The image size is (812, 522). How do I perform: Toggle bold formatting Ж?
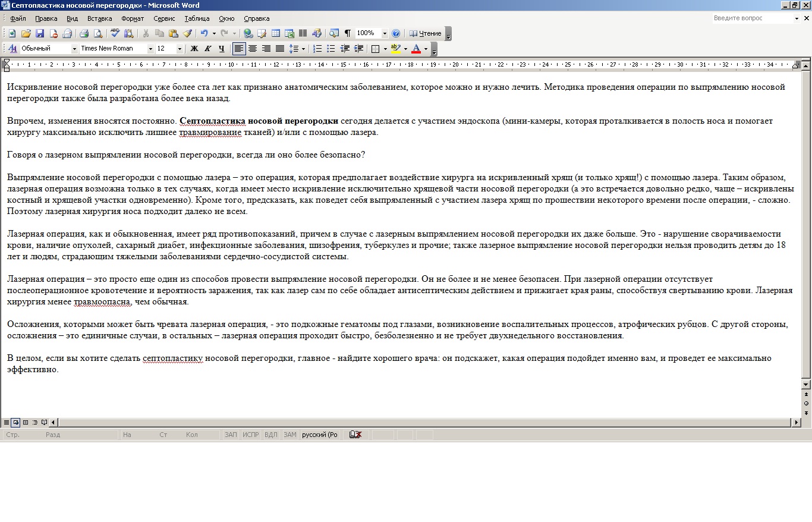point(194,49)
